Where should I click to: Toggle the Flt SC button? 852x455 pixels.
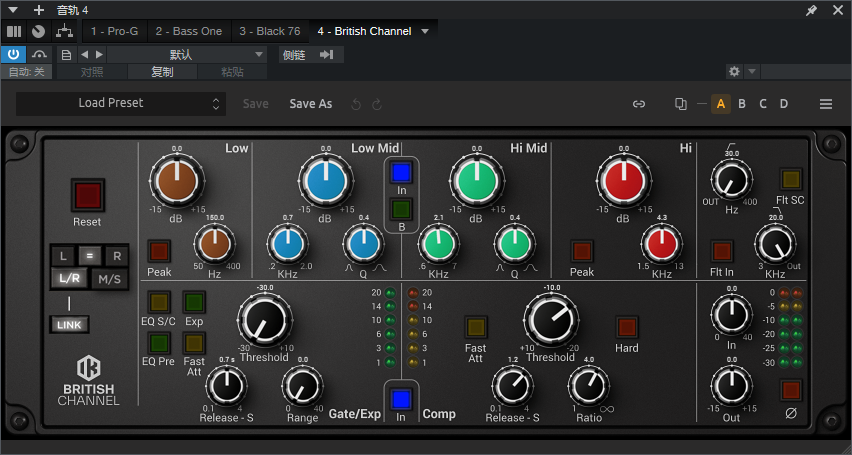(x=791, y=179)
